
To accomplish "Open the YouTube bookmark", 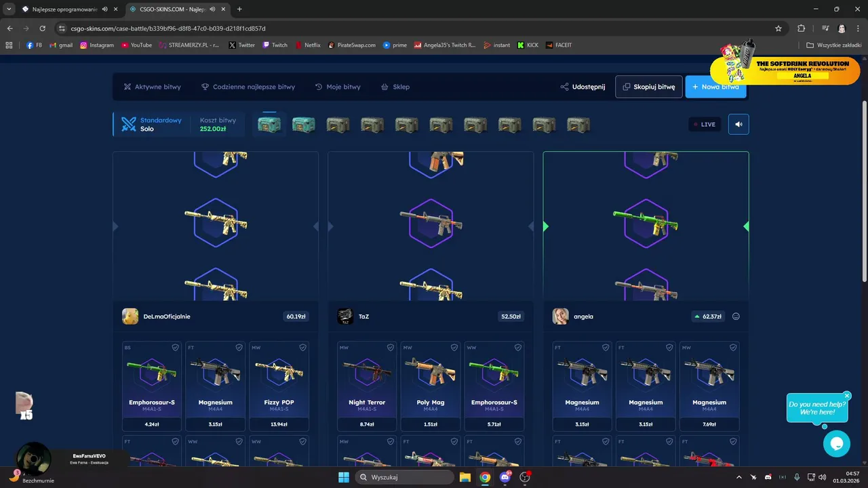I will 136,45.
